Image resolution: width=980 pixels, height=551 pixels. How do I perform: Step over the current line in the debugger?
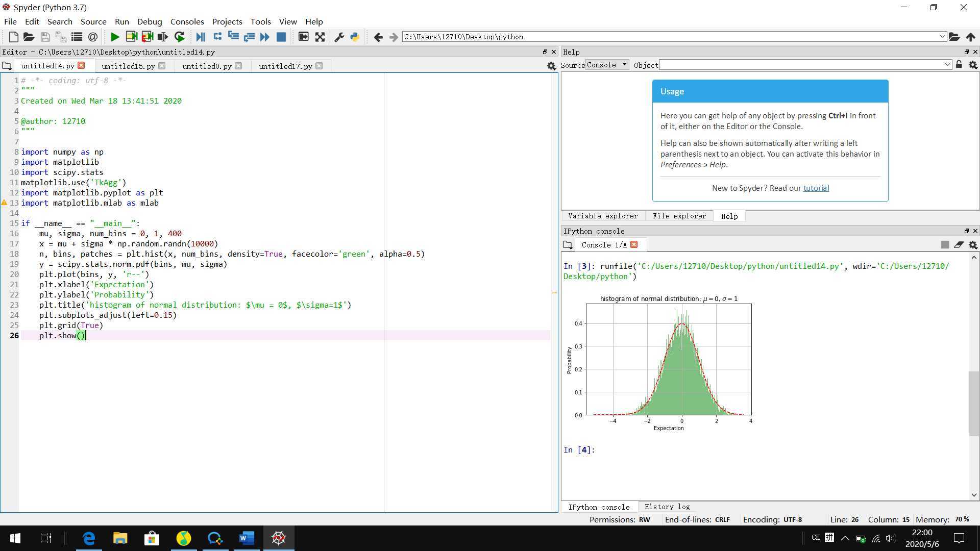pos(217,37)
